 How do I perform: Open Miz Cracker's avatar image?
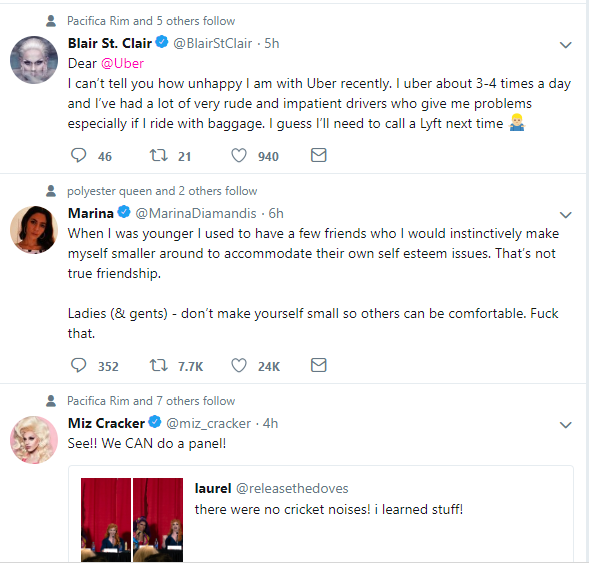(x=34, y=440)
